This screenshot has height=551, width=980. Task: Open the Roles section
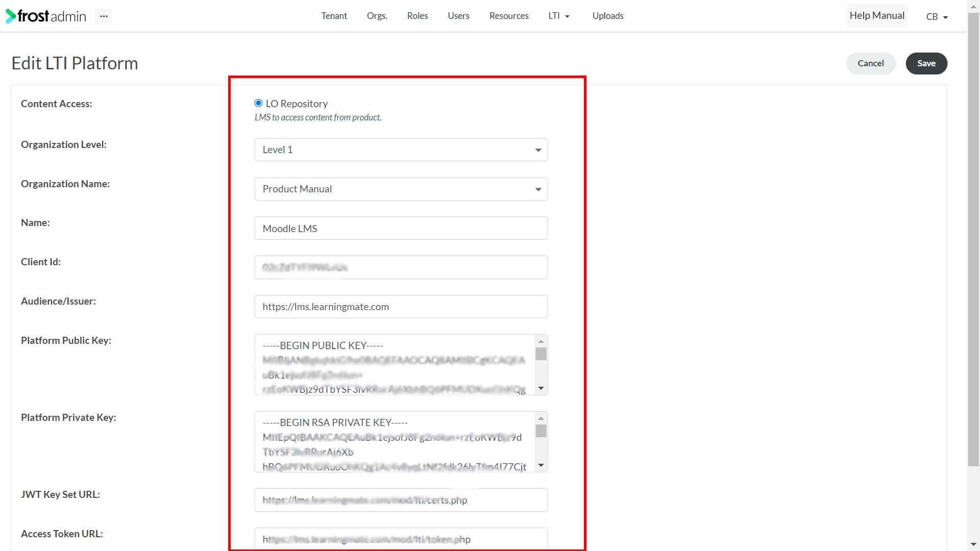[x=417, y=16]
